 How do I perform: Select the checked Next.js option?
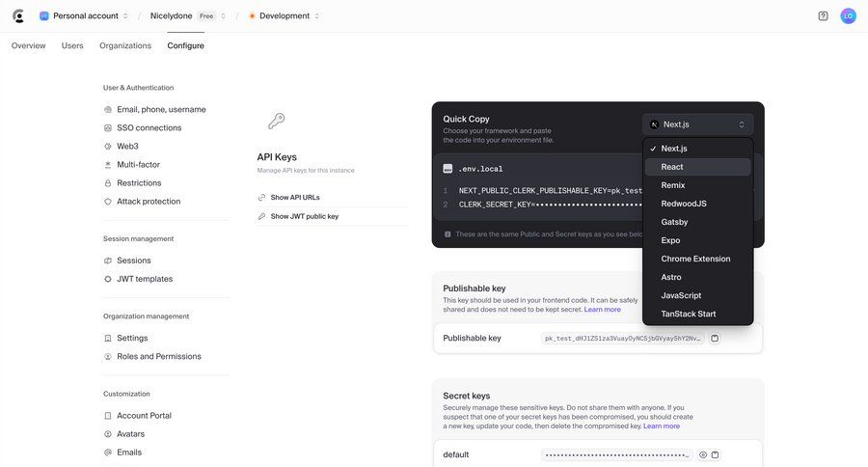[x=697, y=149]
